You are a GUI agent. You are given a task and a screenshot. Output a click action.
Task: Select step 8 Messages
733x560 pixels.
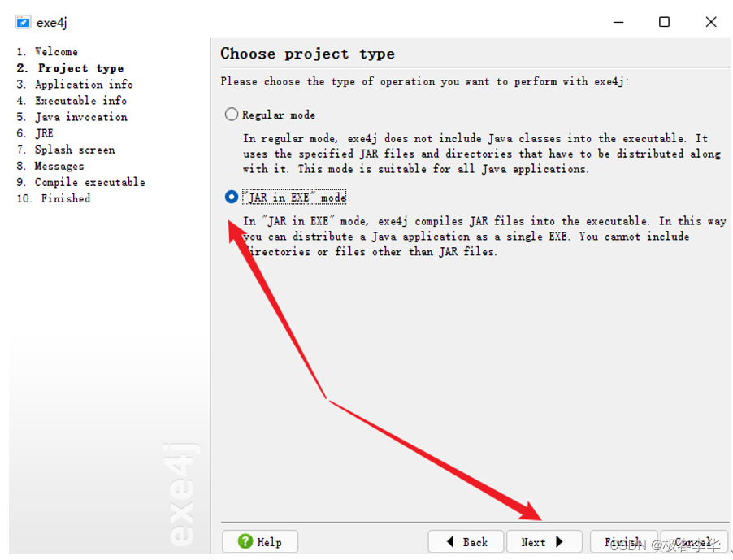[x=59, y=166]
